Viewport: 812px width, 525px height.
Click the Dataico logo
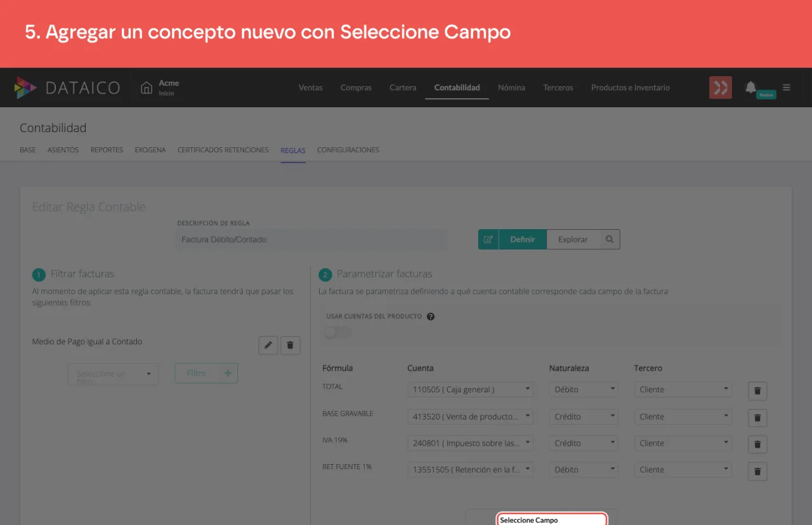[x=67, y=88]
